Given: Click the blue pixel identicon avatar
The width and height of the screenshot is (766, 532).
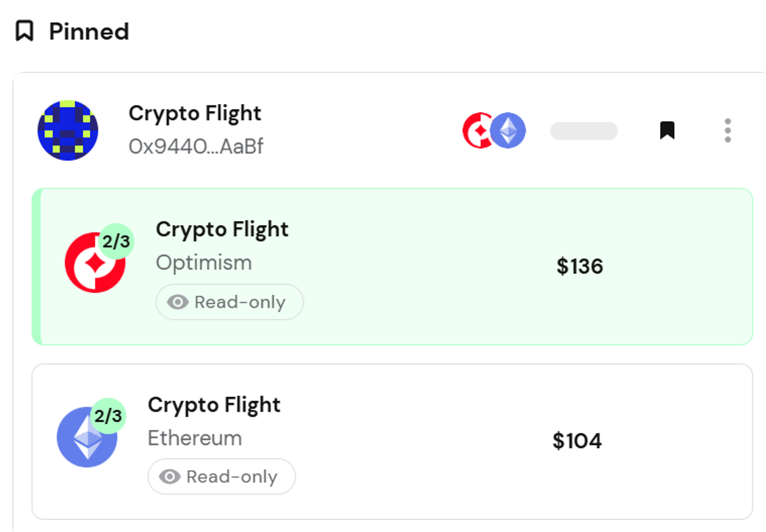Looking at the screenshot, I should pos(68,130).
